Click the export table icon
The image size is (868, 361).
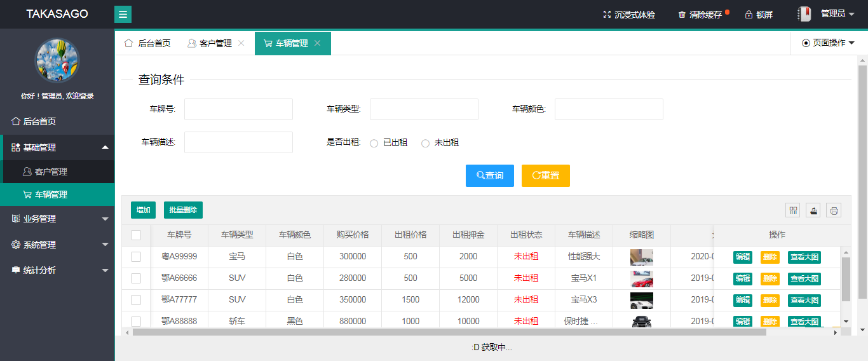813,210
